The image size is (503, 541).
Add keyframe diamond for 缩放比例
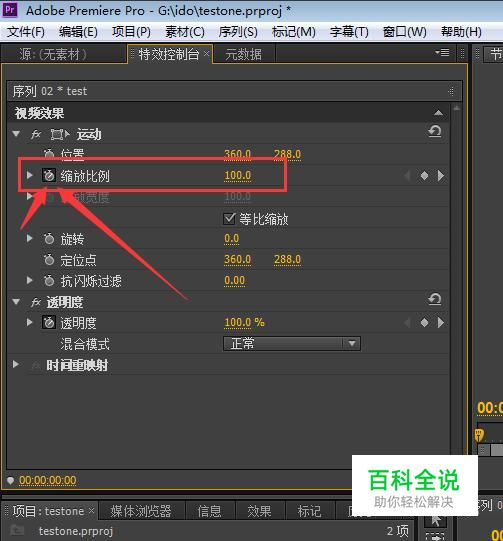(x=424, y=176)
